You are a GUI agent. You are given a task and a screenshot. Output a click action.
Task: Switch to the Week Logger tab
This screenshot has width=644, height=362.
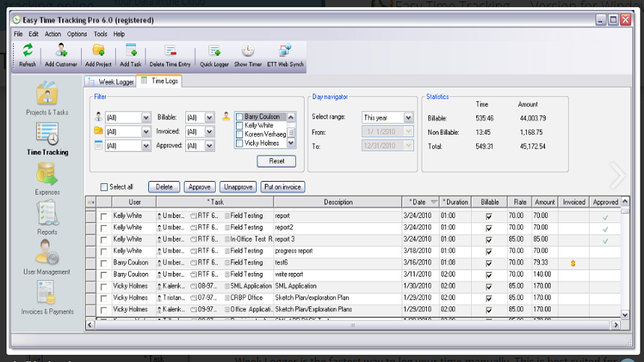tap(111, 82)
